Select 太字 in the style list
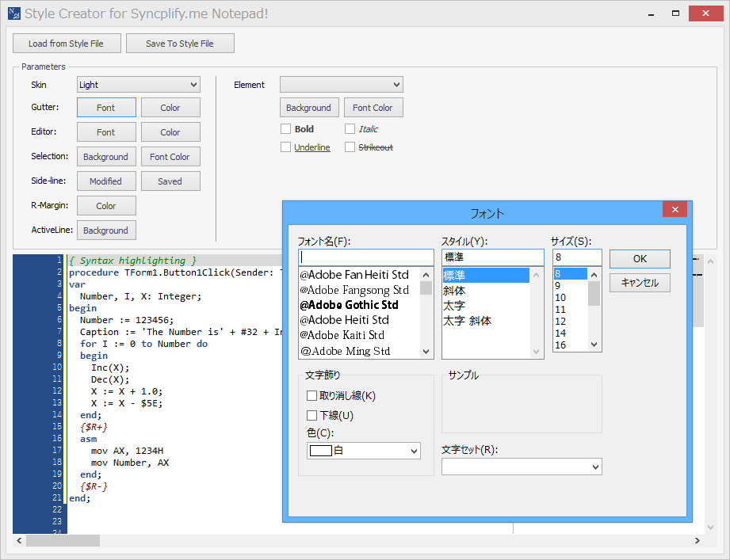This screenshot has height=560, width=730. click(x=454, y=306)
